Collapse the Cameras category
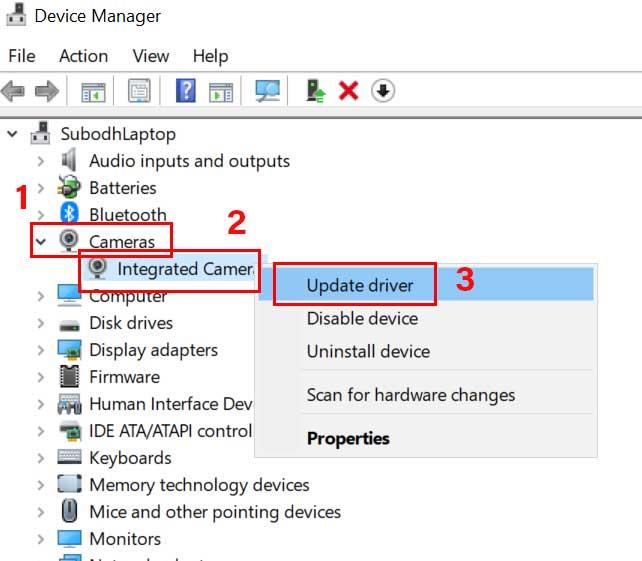The height and width of the screenshot is (561, 642). point(40,241)
